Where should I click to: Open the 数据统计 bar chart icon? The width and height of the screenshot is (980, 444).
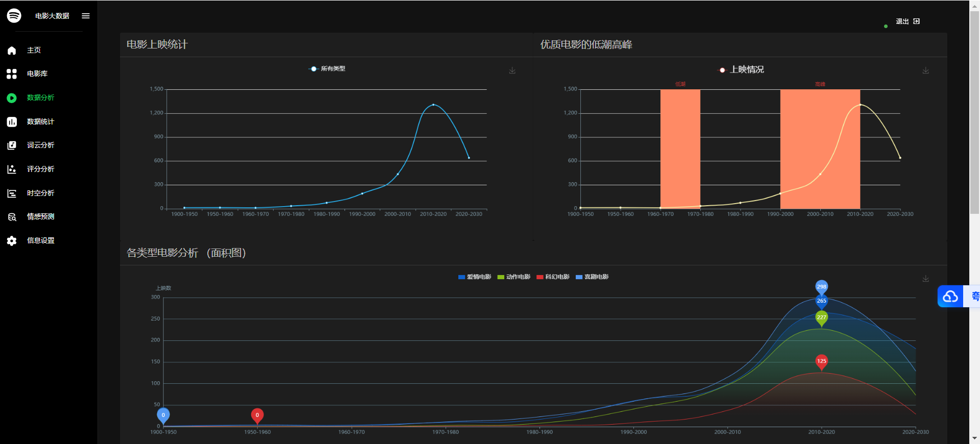pyautogui.click(x=12, y=122)
